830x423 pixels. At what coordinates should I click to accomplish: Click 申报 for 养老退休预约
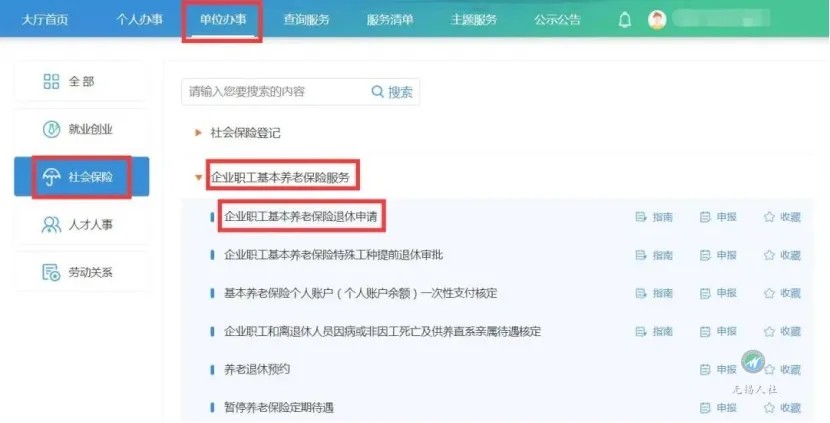[x=718, y=370]
